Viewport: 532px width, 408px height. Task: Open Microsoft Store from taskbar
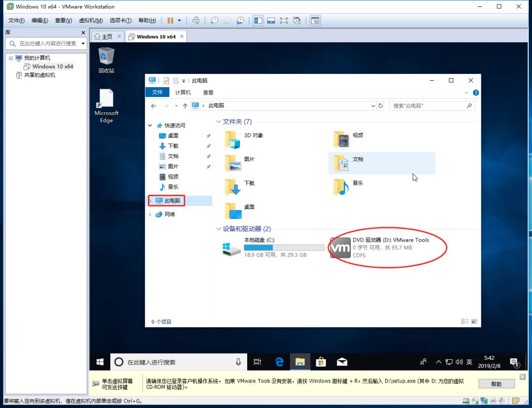(x=321, y=362)
